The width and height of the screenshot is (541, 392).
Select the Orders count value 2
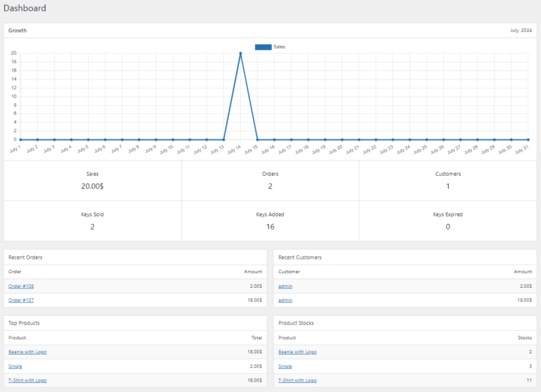tap(270, 186)
